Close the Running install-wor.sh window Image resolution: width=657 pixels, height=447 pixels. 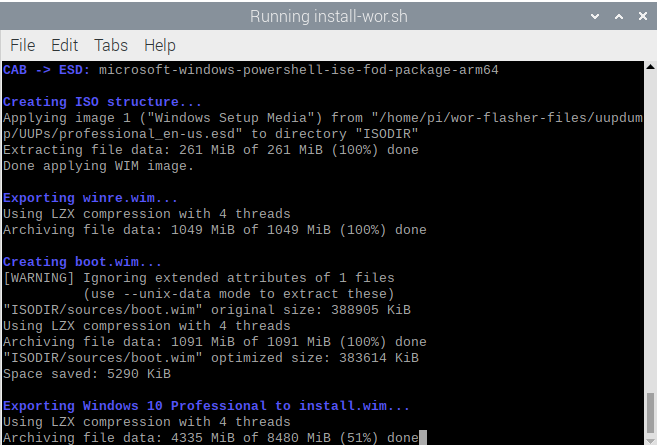pos(643,16)
